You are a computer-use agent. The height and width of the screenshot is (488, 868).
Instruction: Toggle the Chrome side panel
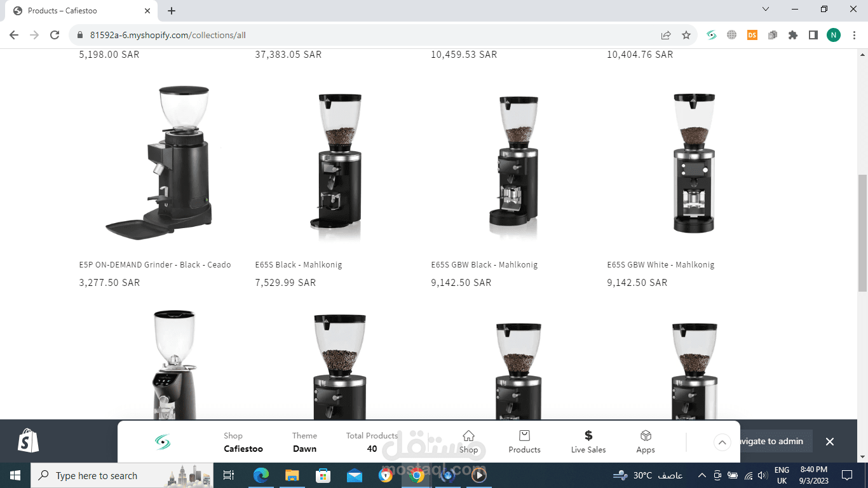(x=813, y=35)
